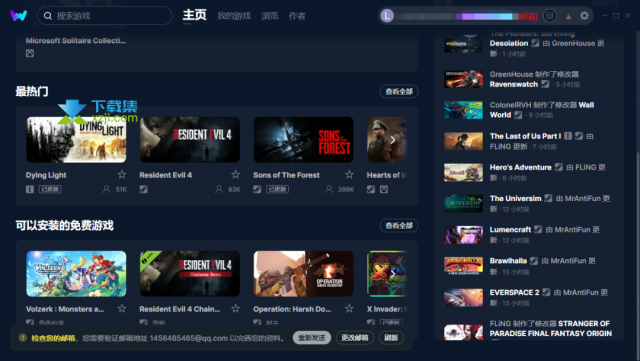Click the WeMod logo icon
This screenshot has height=361, width=640.
click(x=18, y=16)
